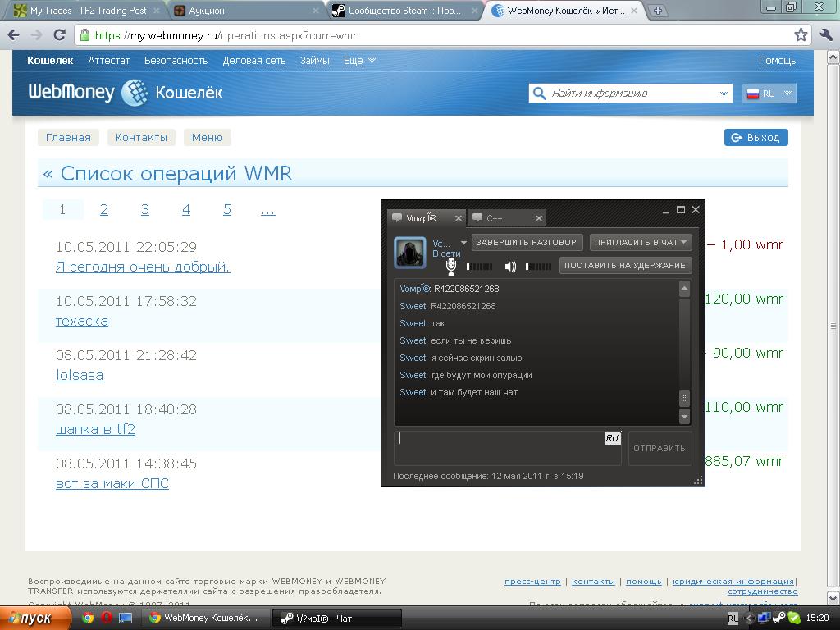Adjust the speaker volume level slider
The width and height of the screenshot is (840, 630).
click(538, 267)
